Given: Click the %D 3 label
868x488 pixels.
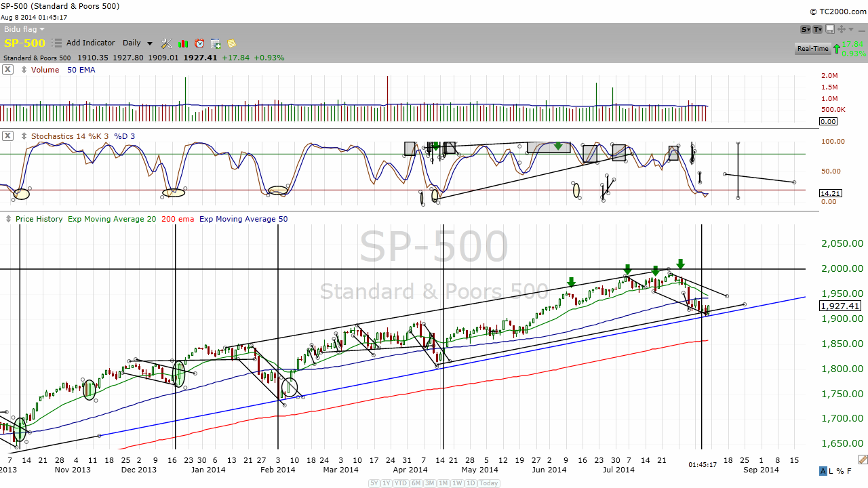Looking at the screenshot, I should [124, 136].
